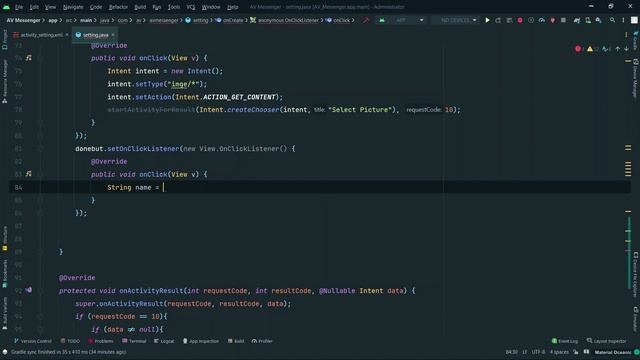
Task: Click Sync Project with Gradle Files icon
Action: [577, 20]
